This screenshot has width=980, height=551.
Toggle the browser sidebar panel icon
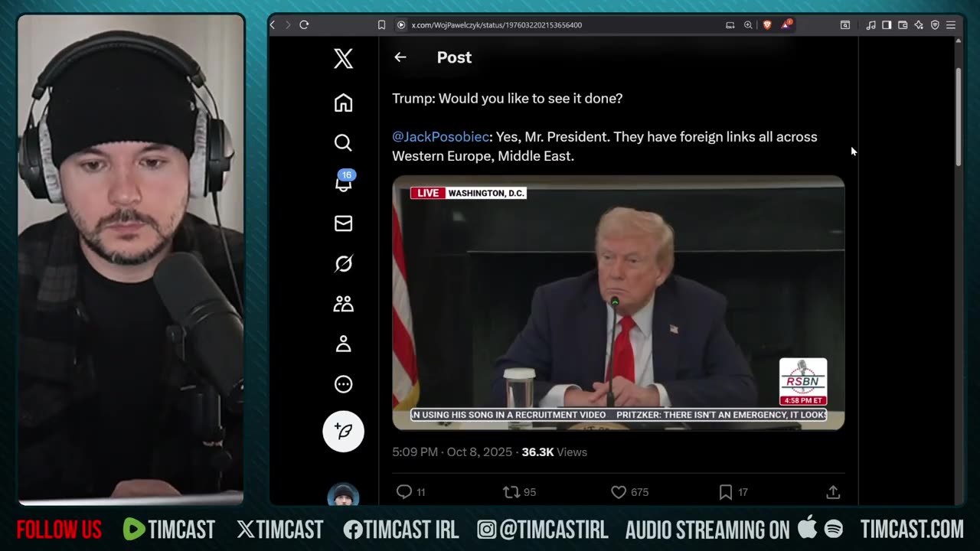[887, 25]
